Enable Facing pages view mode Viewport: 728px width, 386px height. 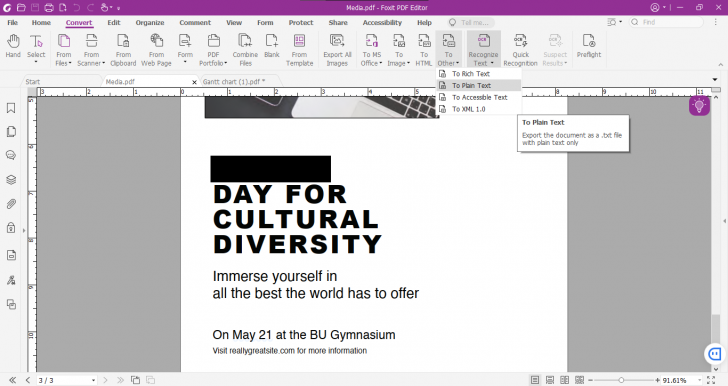tap(565, 380)
